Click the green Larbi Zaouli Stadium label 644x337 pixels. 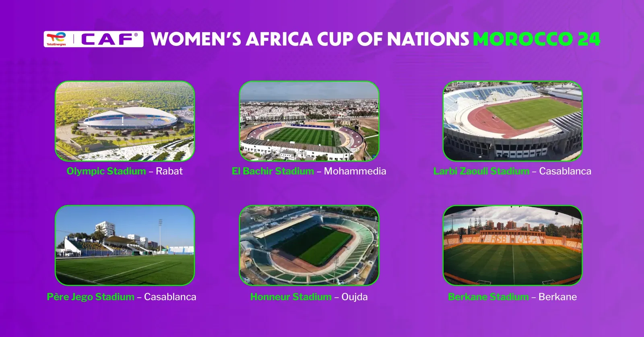pos(481,171)
